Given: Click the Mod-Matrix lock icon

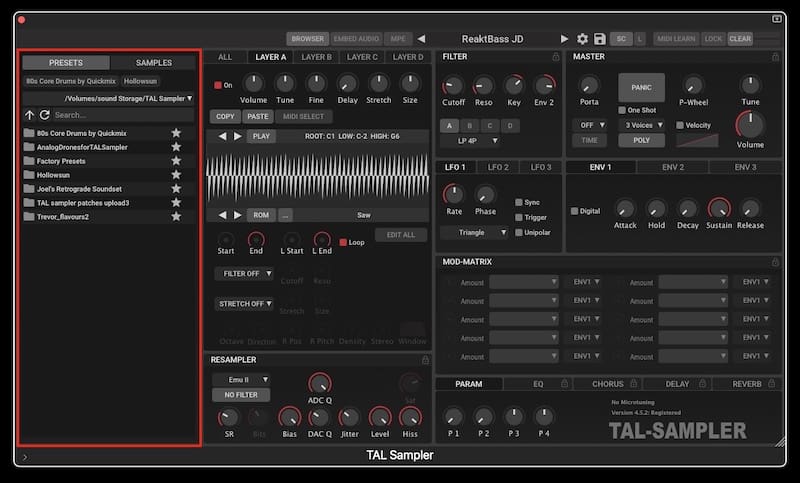Looking at the screenshot, I should [x=775, y=262].
